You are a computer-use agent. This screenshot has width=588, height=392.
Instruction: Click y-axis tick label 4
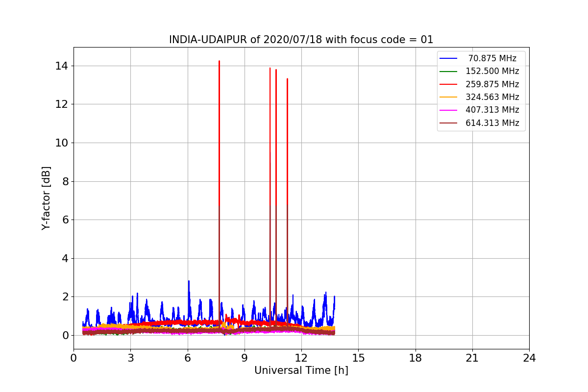pyautogui.click(x=65, y=258)
